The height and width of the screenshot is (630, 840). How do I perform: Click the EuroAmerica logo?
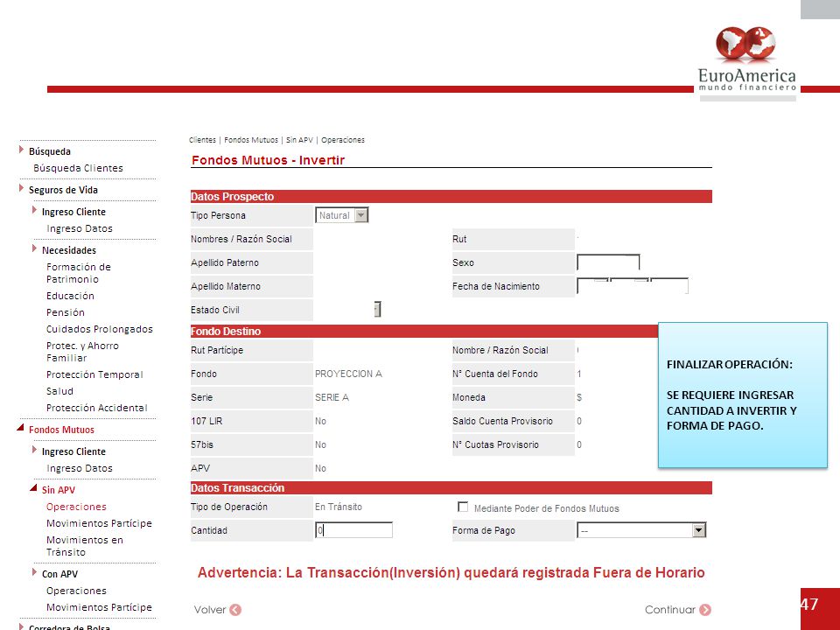pos(747,59)
